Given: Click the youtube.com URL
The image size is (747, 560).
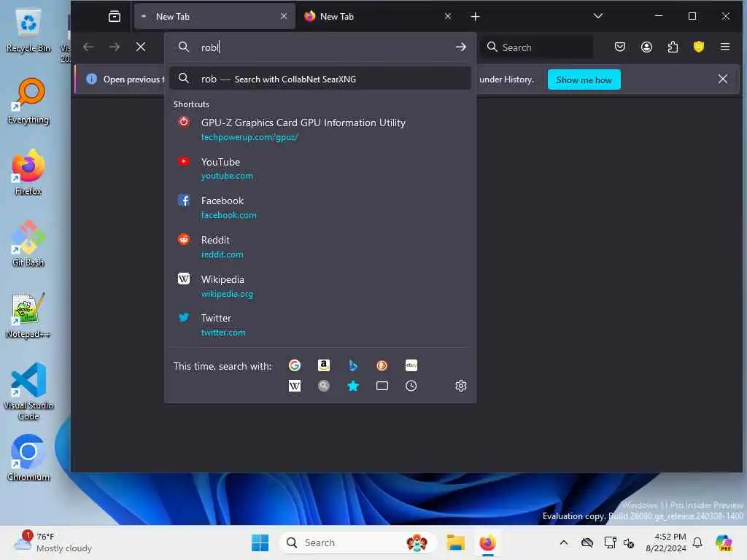Looking at the screenshot, I should coord(228,176).
